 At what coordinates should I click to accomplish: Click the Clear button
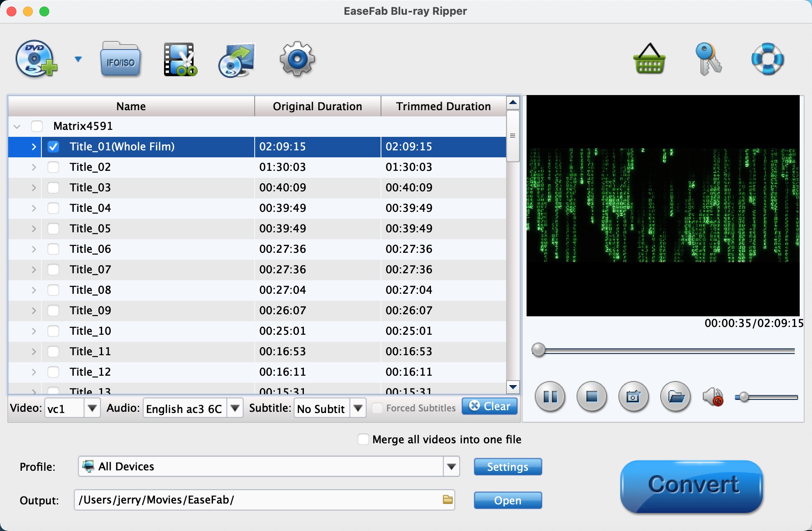click(x=490, y=406)
